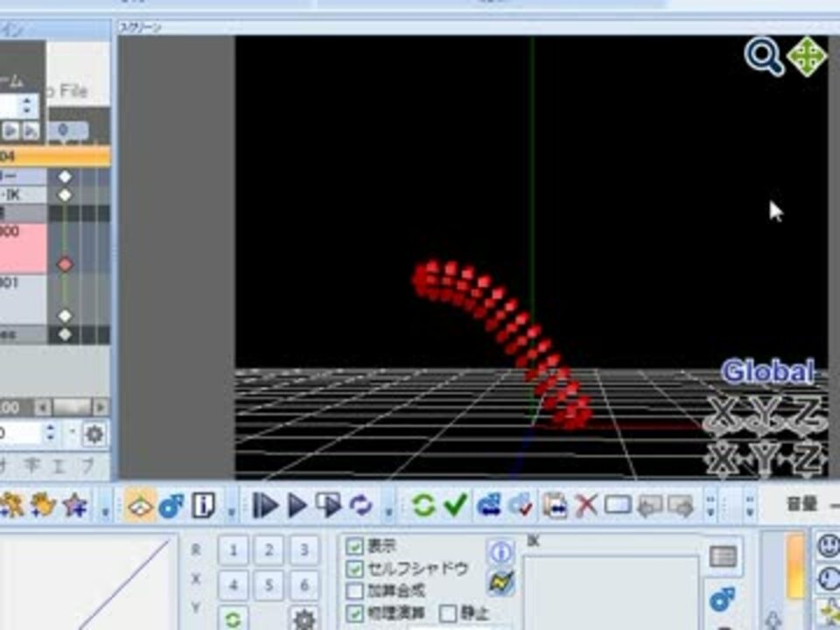This screenshot has width=840, height=630.
Task: Click the icon with the red checkmark
Action: [521, 505]
